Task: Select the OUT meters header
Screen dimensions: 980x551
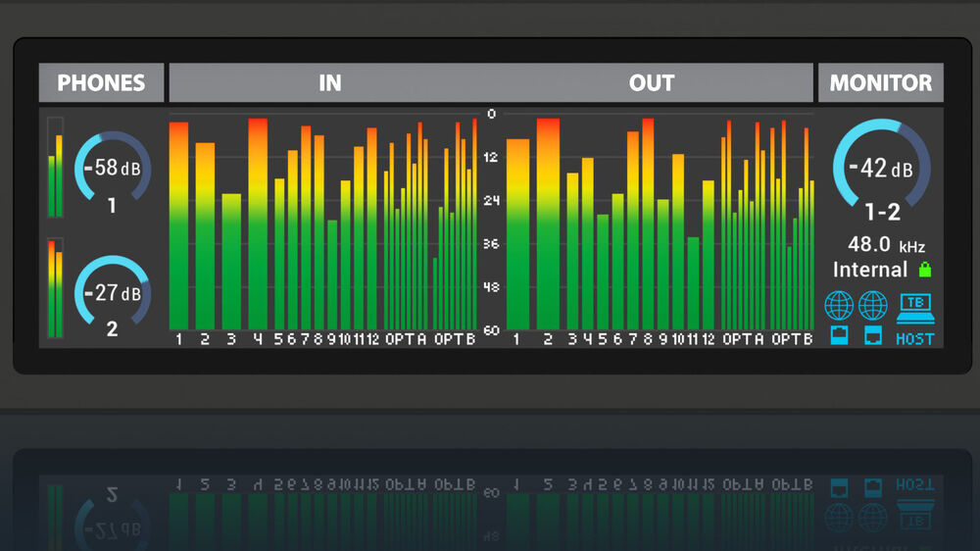Action: point(652,83)
